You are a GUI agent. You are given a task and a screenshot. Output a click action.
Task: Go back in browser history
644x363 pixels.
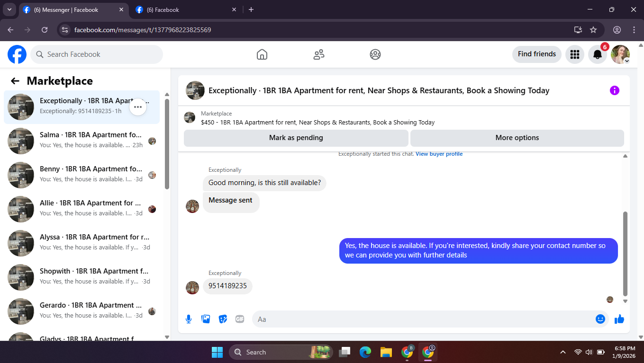point(10,30)
